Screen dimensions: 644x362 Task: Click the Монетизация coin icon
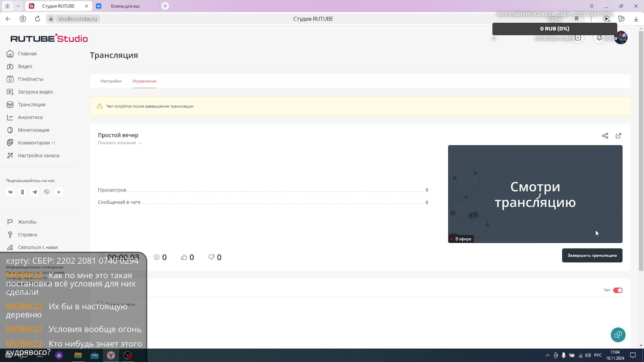[10, 130]
